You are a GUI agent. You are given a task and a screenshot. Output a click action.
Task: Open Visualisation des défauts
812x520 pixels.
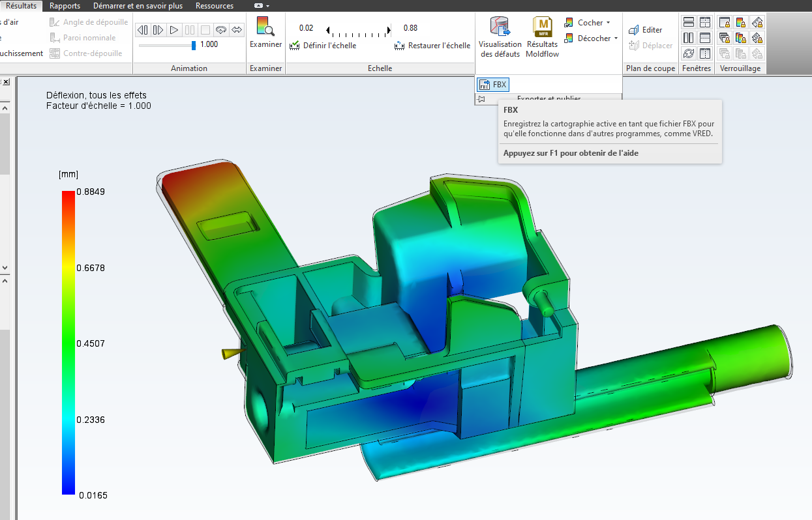tap(500, 36)
